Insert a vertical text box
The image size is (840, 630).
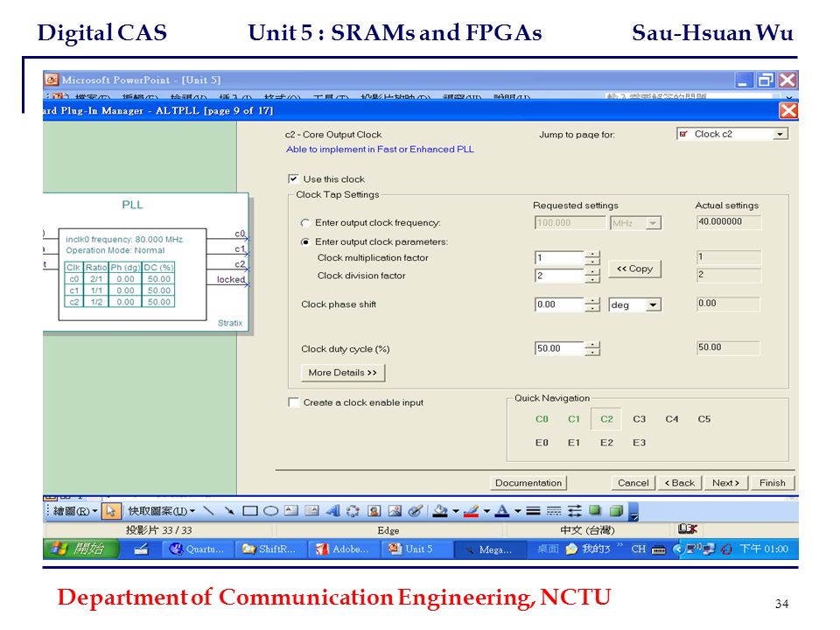point(311,510)
